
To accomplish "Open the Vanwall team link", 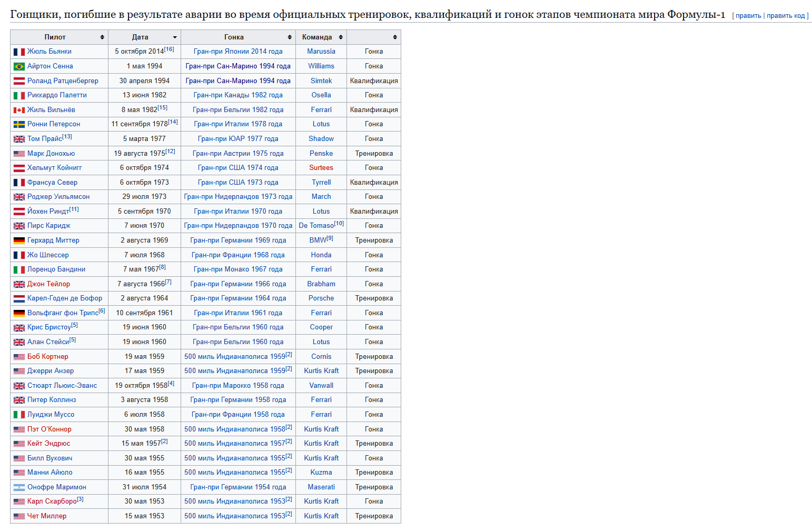I will pos(321,386).
